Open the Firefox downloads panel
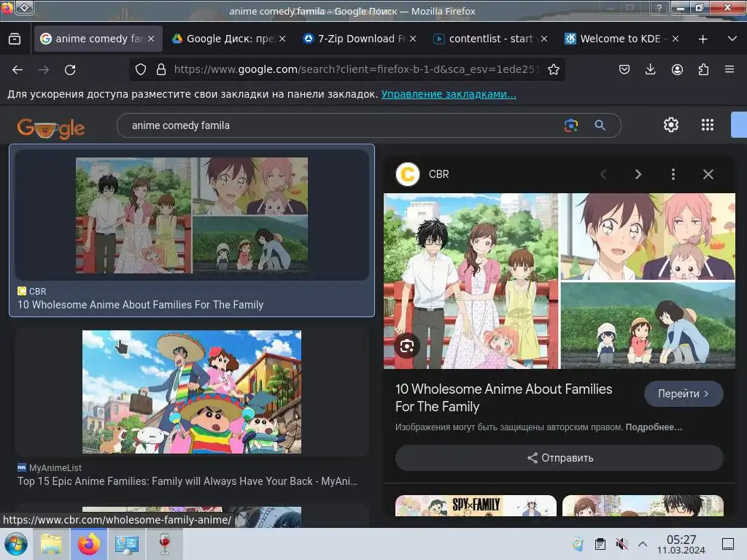The width and height of the screenshot is (747, 560). (650, 69)
